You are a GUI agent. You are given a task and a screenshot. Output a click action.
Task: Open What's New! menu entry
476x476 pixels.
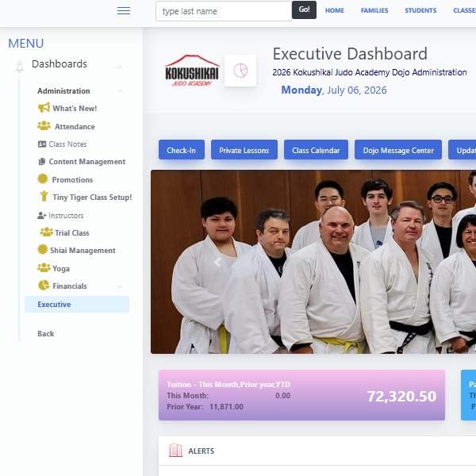point(75,109)
